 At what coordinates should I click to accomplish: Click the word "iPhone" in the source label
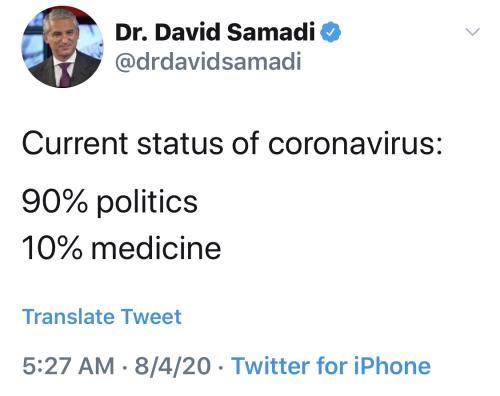[x=392, y=366]
